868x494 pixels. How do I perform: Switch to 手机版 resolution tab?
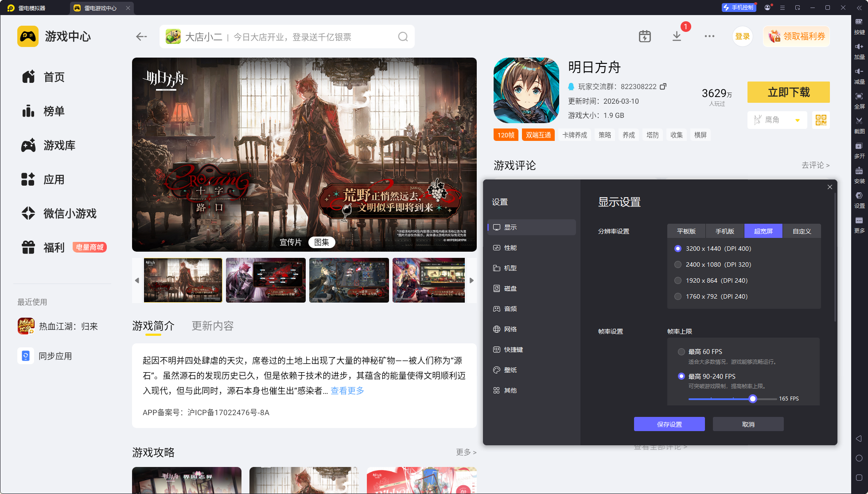tap(724, 231)
